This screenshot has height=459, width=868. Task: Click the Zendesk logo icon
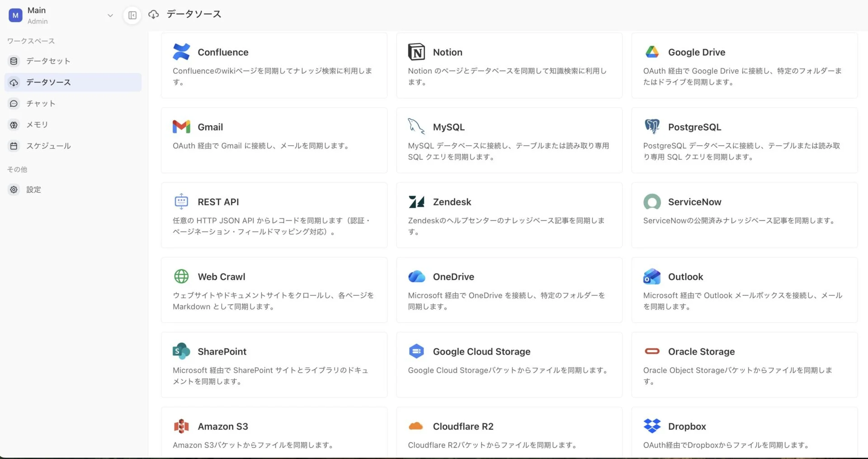tap(416, 202)
